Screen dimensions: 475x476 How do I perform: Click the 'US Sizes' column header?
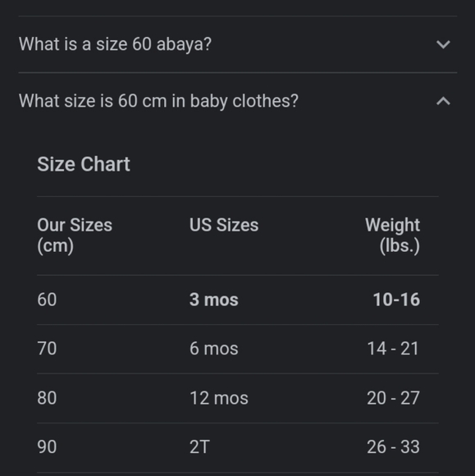tap(224, 225)
